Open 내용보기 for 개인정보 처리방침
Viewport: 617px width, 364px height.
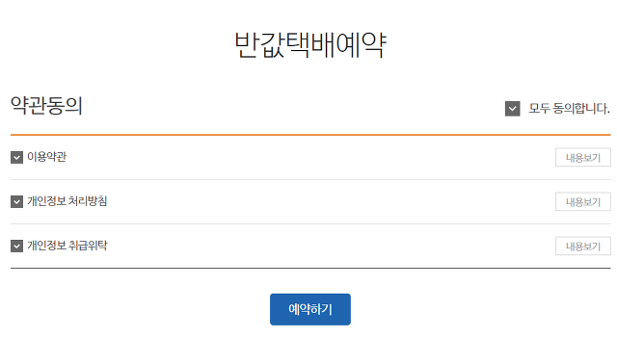point(582,201)
